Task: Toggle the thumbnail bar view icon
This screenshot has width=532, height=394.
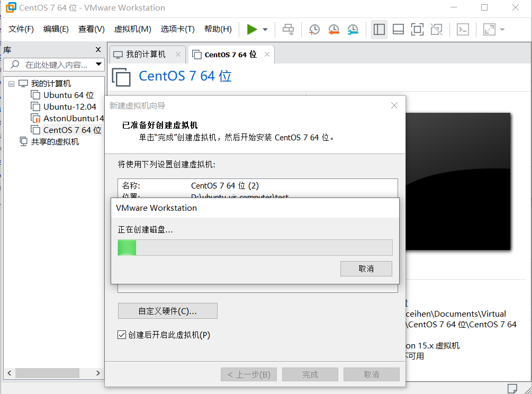Action: pyautogui.click(x=398, y=30)
